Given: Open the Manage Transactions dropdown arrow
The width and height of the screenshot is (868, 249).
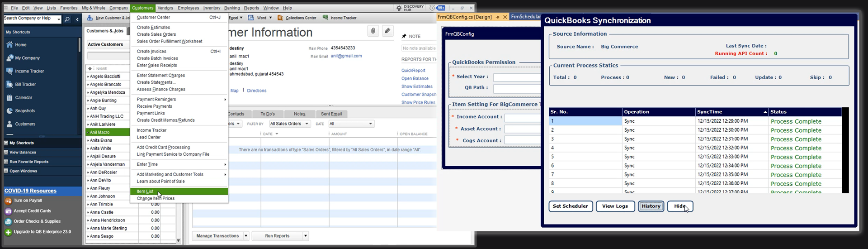Looking at the screenshot, I should pyautogui.click(x=246, y=236).
